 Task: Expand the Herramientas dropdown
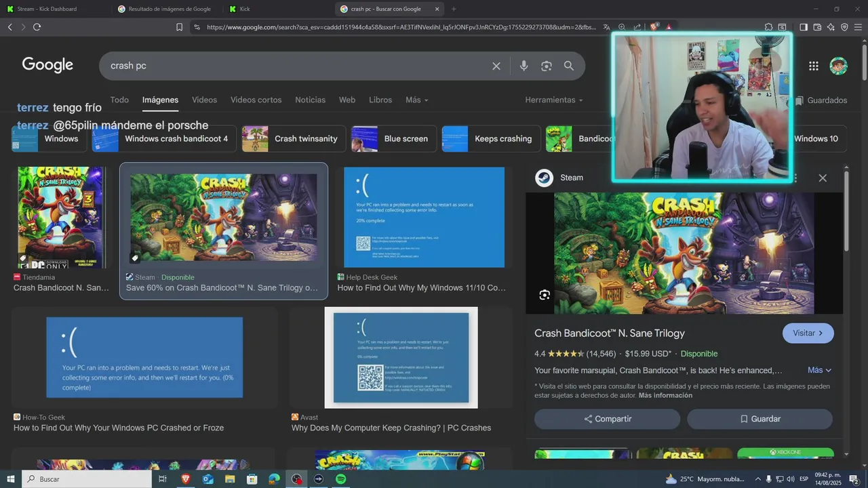pos(554,100)
